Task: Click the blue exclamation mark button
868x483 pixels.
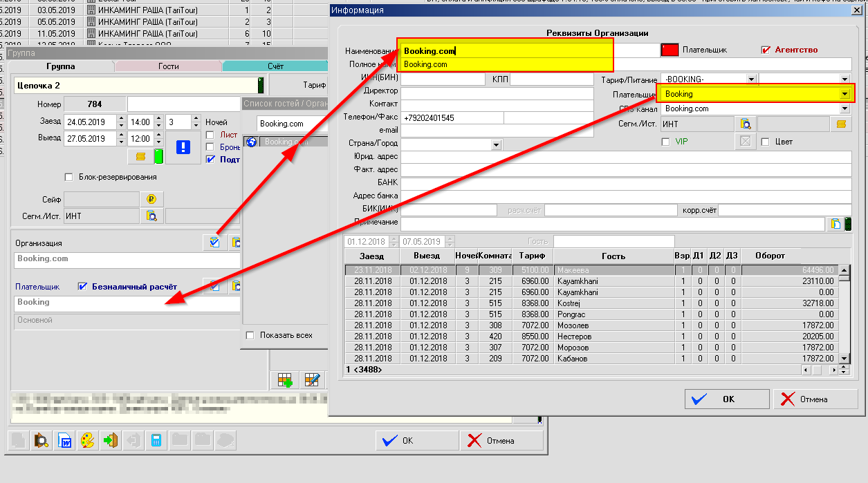Action: point(183,146)
